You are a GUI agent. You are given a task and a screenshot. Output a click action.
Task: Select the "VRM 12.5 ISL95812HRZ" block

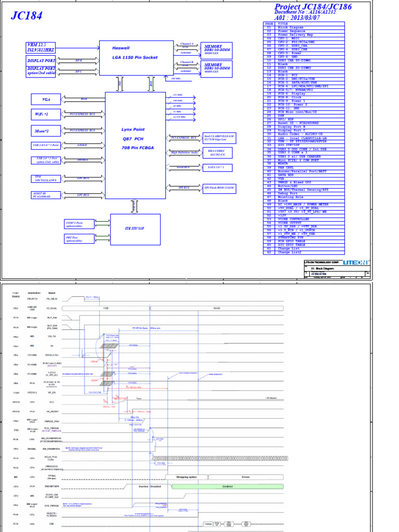point(41,47)
